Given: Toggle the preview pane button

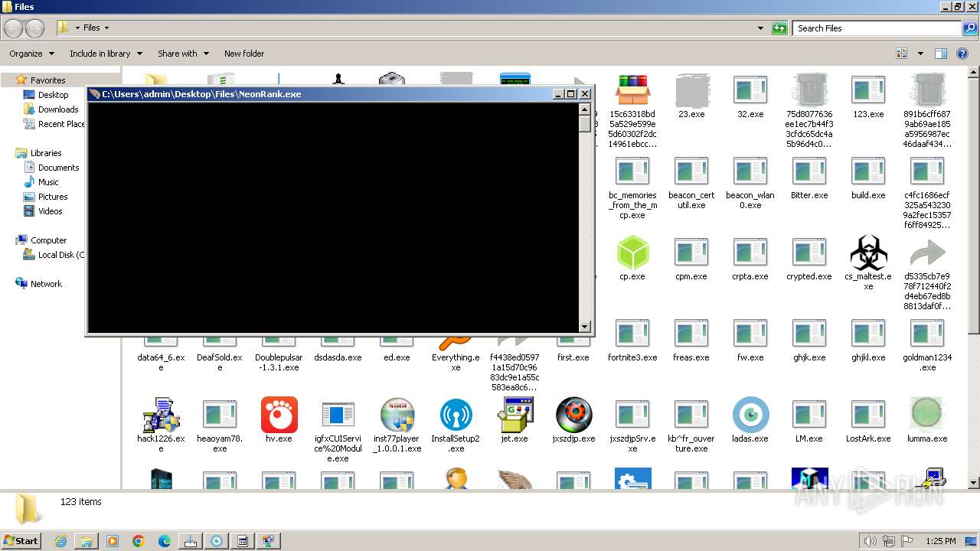Looking at the screenshot, I should tap(941, 54).
